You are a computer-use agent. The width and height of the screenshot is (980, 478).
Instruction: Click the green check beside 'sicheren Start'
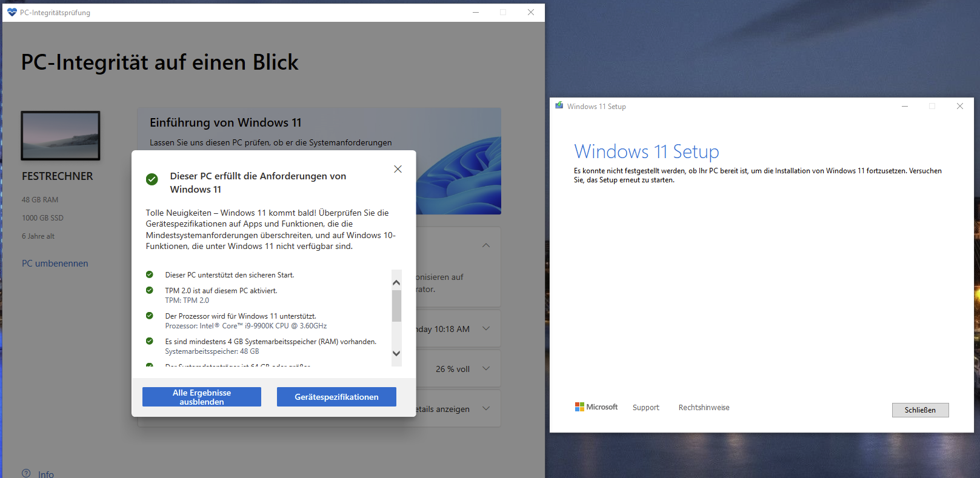pos(150,274)
